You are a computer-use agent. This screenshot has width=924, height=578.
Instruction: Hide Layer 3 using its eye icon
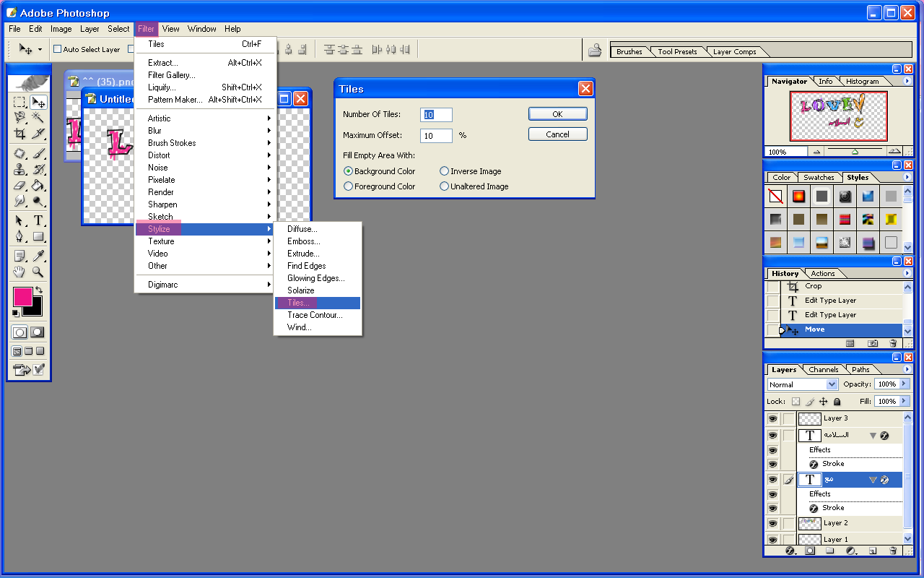[772, 418]
